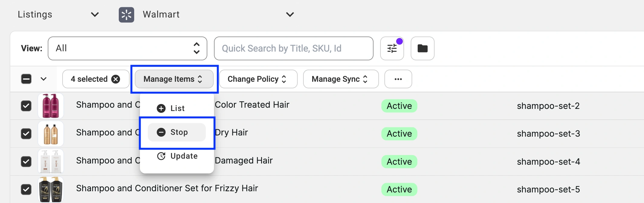The image size is (644, 203).
Task: Open the three-dots more actions button
Action: click(398, 79)
